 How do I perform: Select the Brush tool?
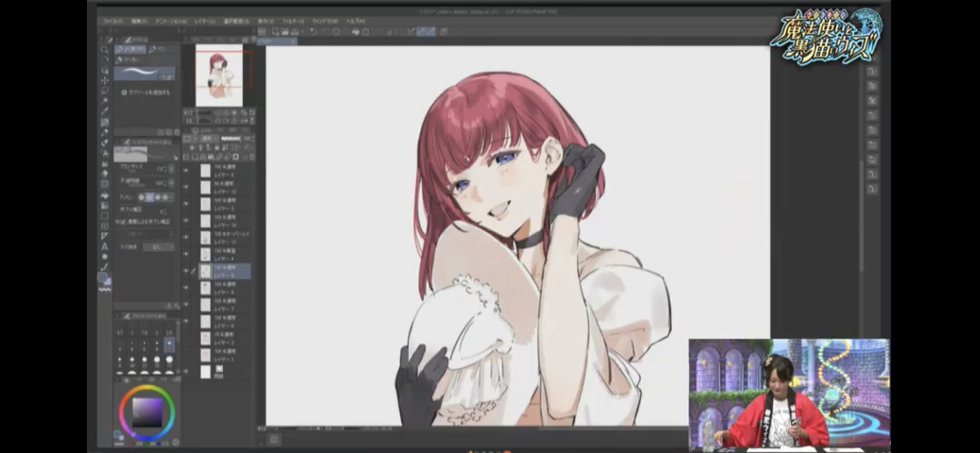click(x=104, y=143)
